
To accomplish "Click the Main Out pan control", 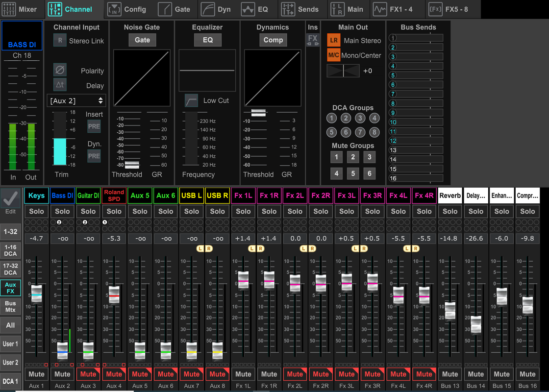I will click(343, 71).
